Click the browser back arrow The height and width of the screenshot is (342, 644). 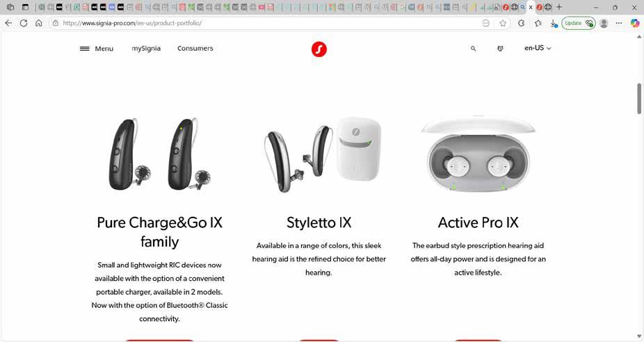(8, 23)
